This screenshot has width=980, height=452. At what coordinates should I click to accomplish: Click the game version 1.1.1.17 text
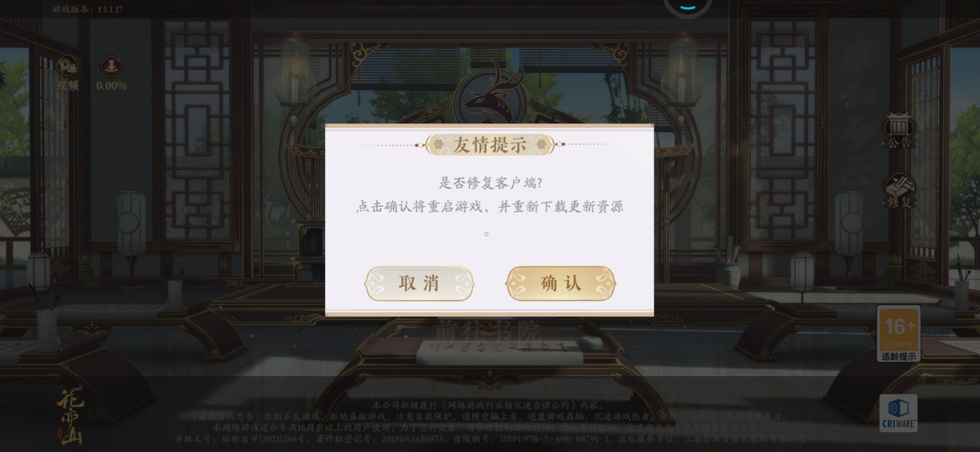pos(88,9)
